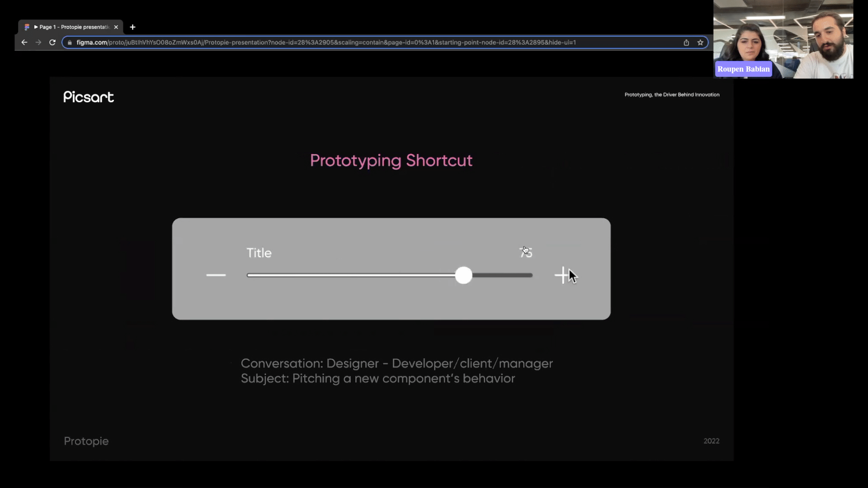868x488 pixels.
Task: Open a new browser tab
Action: click(132, 27)
